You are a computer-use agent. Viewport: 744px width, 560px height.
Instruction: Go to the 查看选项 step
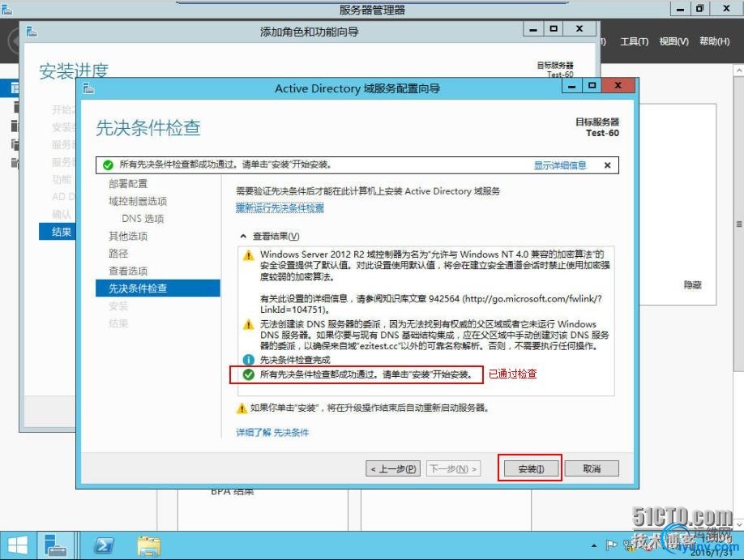(128, 271)
